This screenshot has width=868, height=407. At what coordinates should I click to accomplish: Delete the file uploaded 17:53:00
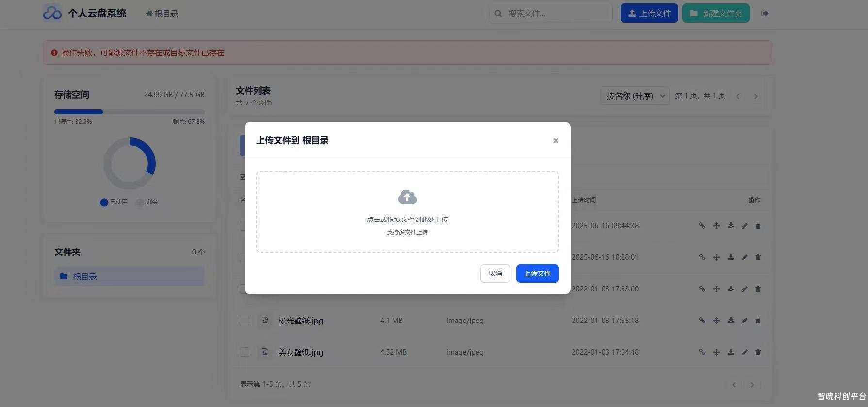[758, 289]
